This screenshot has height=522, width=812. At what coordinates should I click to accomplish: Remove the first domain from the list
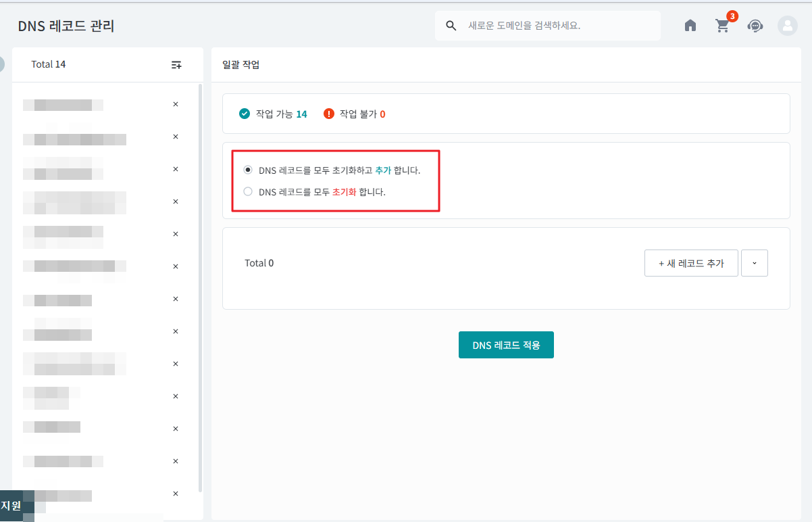click(176, 104)
